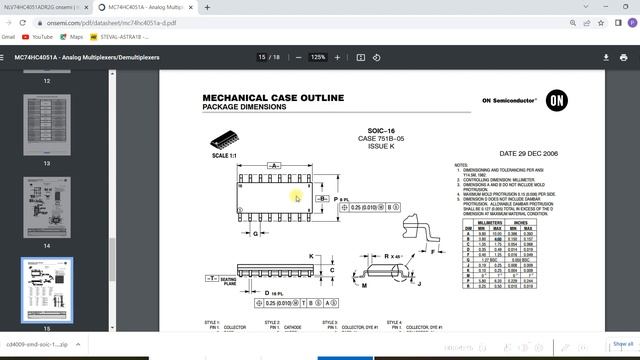Switch to NLV74HC4051ADR2G onsemi tab
640x360 pixels.
pos(41,7)
